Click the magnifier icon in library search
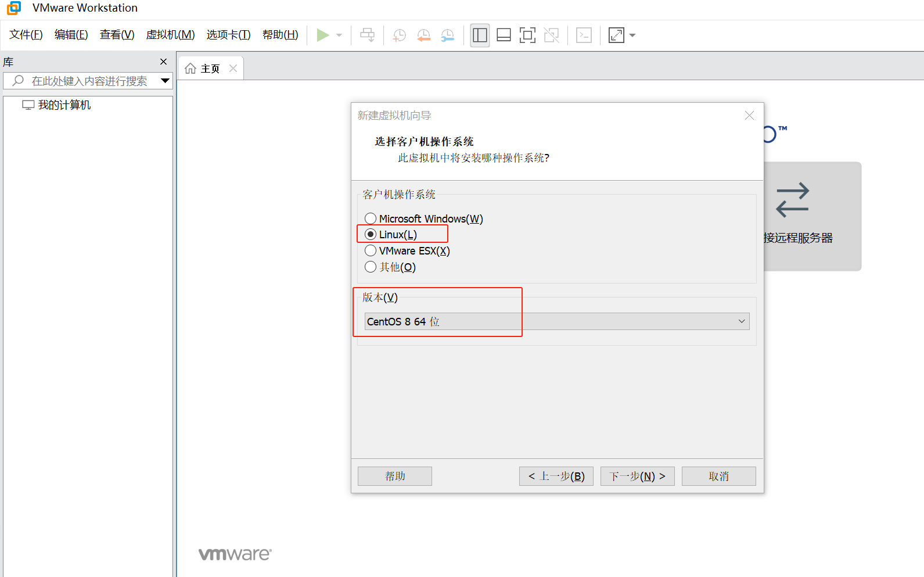This screenshot has width=924, height=577. click(x=18, y=81)
